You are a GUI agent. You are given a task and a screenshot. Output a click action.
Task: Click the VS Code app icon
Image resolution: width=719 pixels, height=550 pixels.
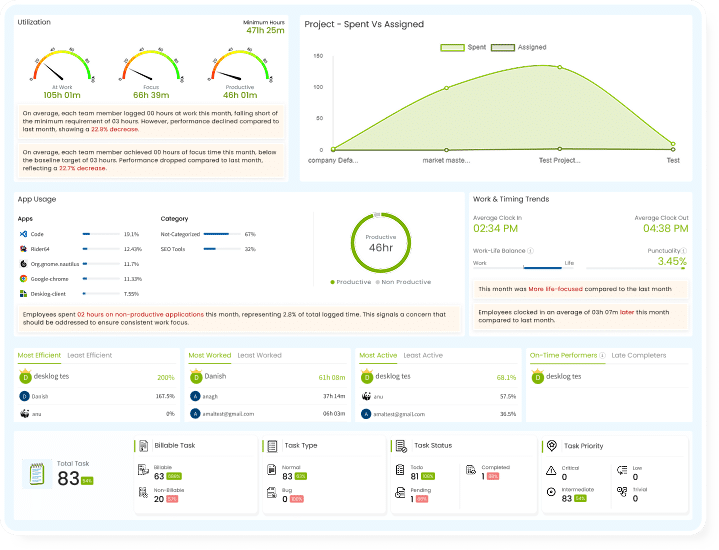pos(22,234)
